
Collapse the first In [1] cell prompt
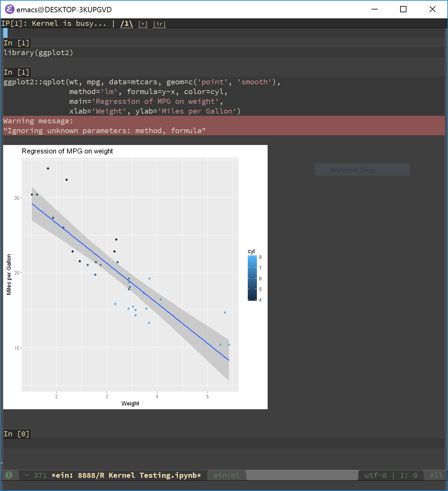point(16,43)
